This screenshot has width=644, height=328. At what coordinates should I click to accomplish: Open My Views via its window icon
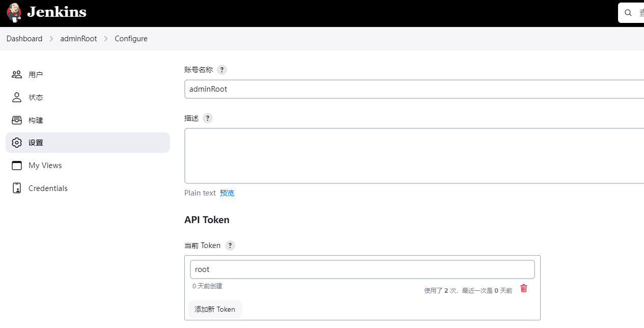(x=17, y=165)
